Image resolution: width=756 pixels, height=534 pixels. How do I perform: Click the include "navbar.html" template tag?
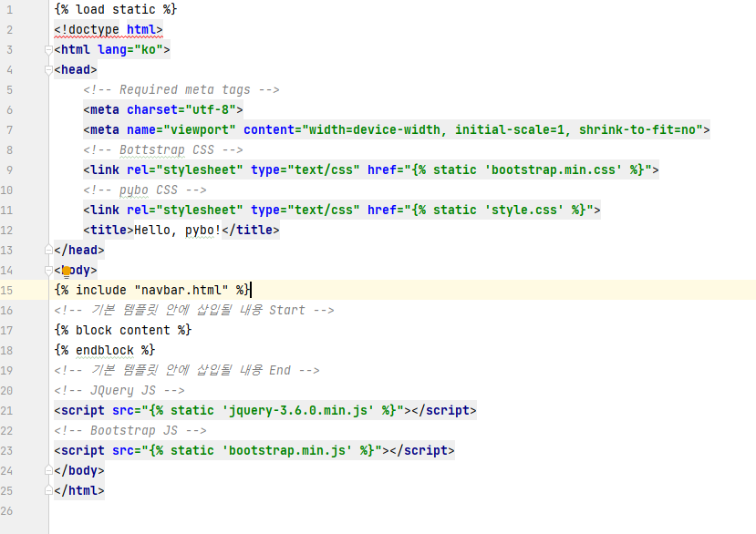pos(152,290)
